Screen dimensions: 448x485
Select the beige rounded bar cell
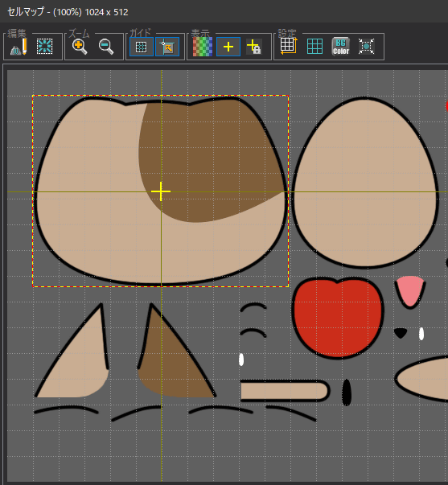(285, 391)
